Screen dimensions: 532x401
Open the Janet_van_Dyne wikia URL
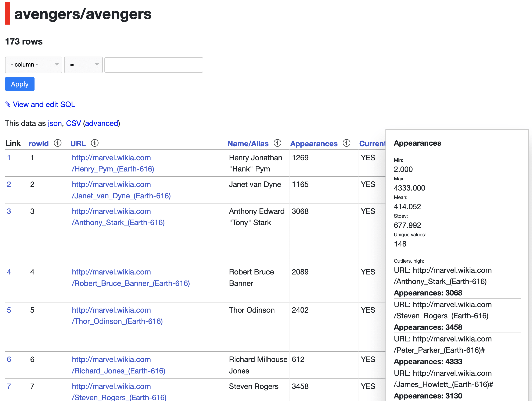[x=121, y=190]
